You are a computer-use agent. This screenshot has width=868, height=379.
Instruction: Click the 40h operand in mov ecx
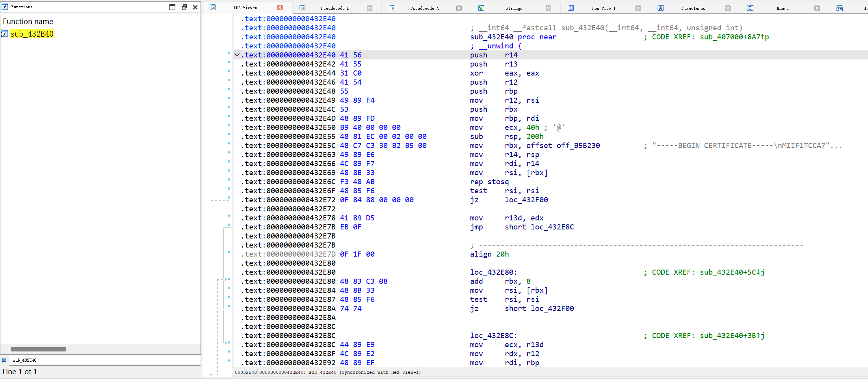[533, 128]
